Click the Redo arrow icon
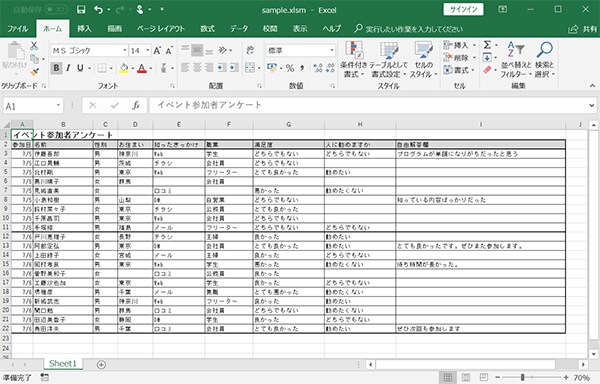The height and width of the screenshot is (384, 600). (x=120, y=10)
